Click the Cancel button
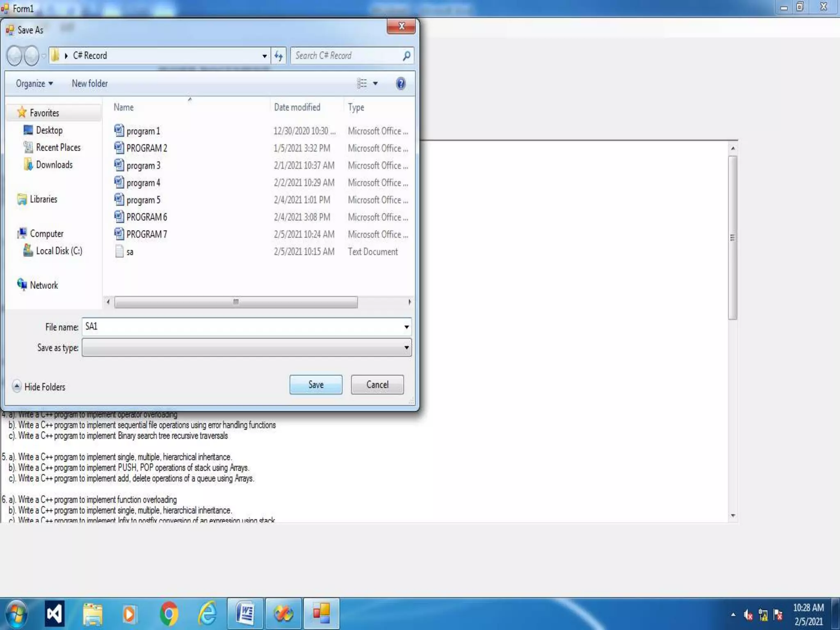The image size is (840, 630). click(x=377, y=385)
